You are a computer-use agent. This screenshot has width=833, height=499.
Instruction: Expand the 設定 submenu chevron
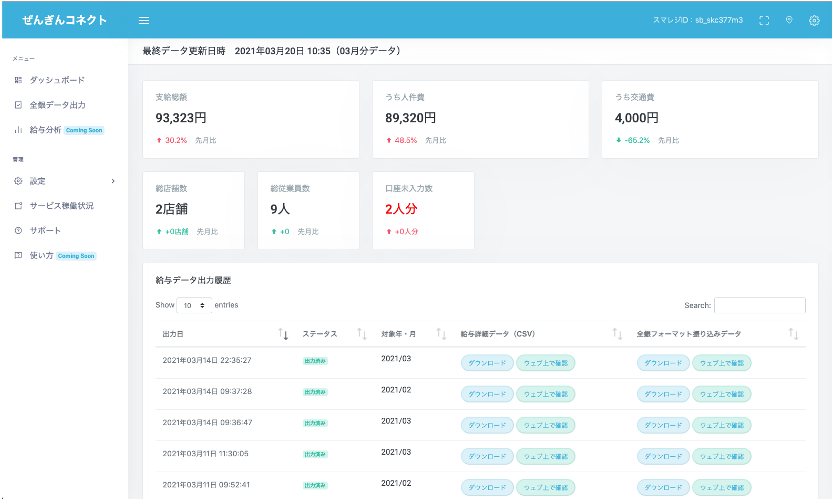point(113,181)
